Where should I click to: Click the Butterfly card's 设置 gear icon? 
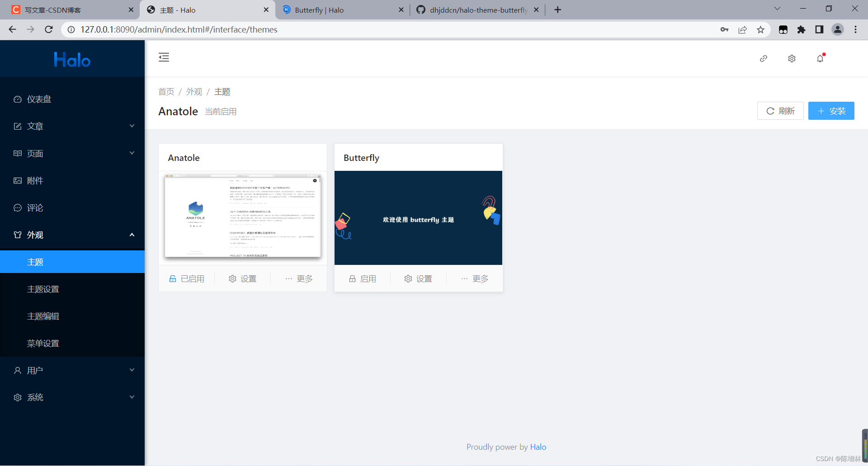(408, 279)
